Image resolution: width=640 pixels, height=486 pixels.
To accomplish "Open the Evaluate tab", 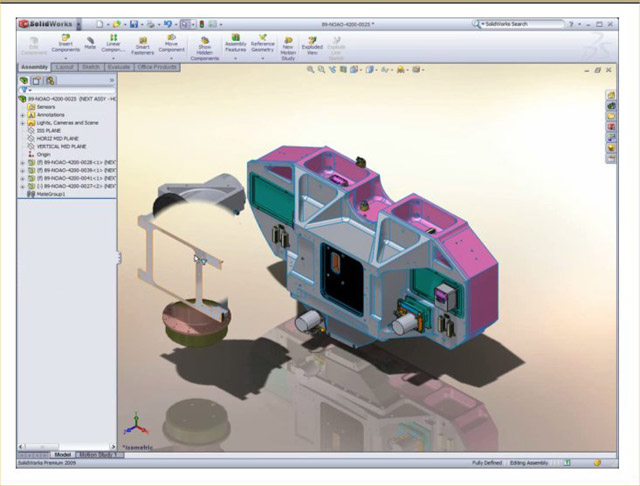I will coord(119,67).
